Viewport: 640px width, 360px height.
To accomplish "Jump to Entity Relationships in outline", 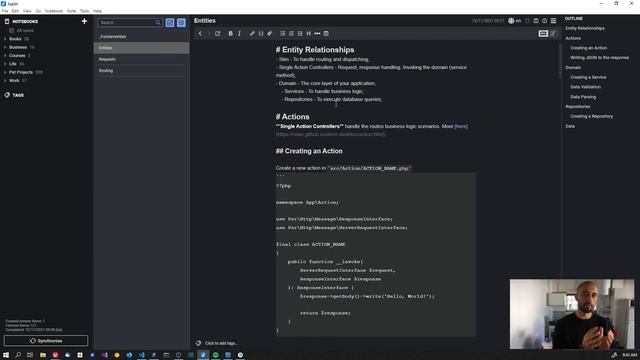I will pos(585,28).
